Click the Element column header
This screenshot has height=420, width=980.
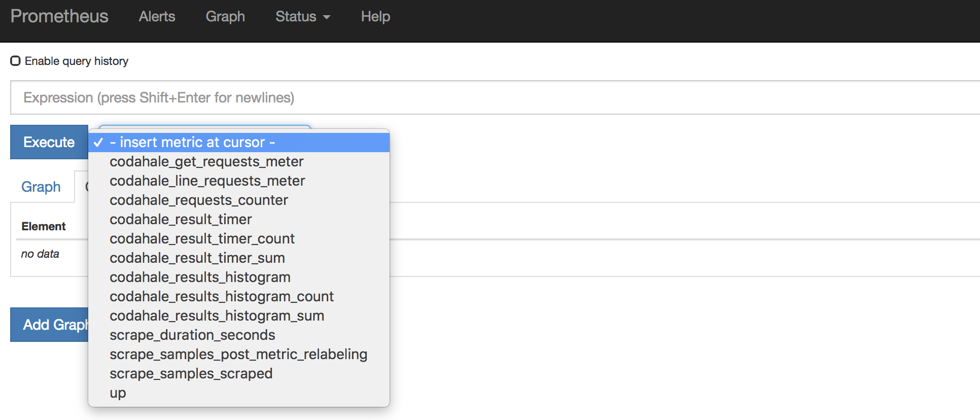[x=44, y=226]
